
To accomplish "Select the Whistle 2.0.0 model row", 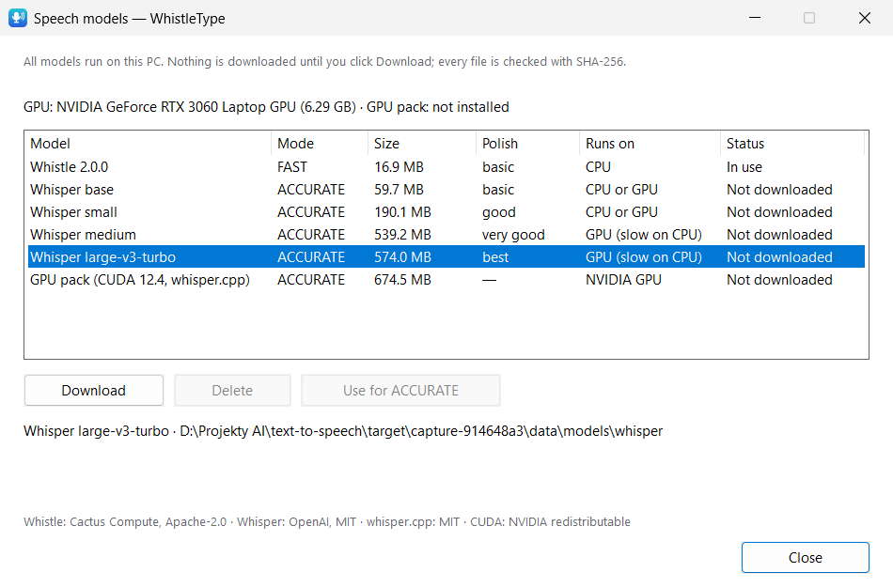I will tap(446, 167).
